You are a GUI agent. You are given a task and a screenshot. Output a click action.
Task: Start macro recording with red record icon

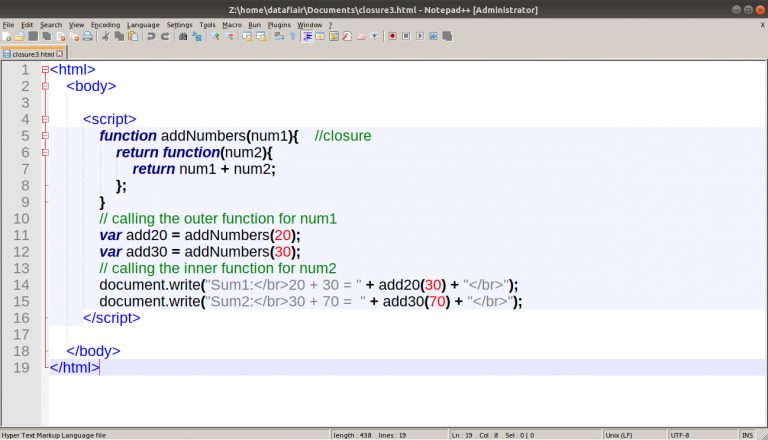[x=392, y=36]
